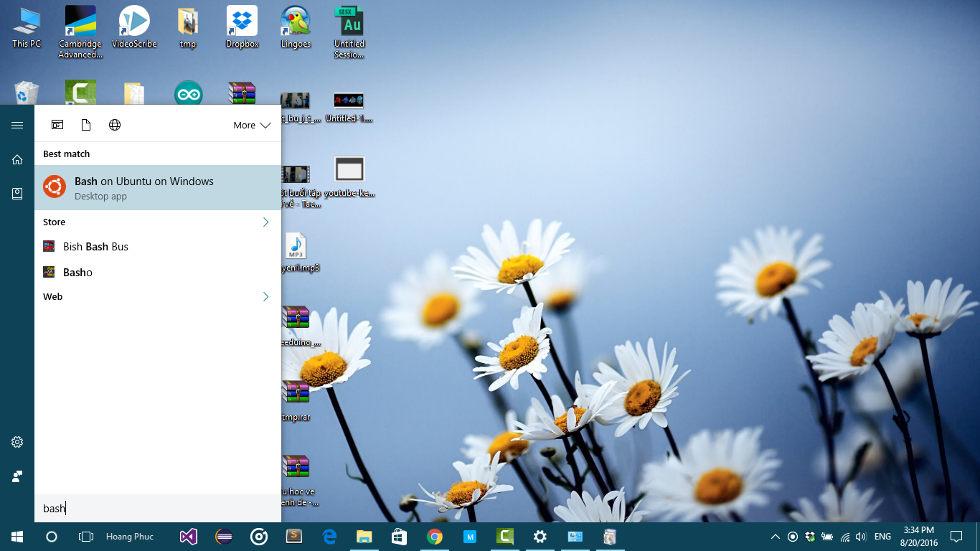Open Dropbox tray icon
The width and height of the screenshot is (980, 551).
tap(810, 537)
